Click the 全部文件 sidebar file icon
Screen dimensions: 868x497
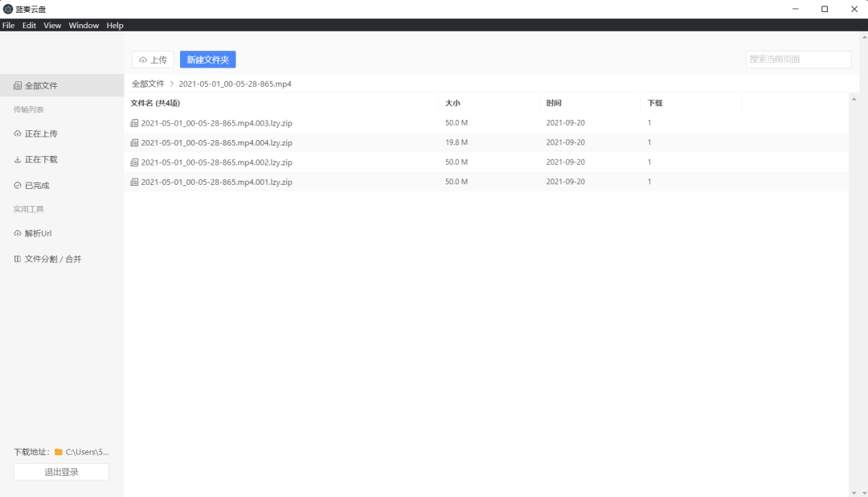pos(18,85)
